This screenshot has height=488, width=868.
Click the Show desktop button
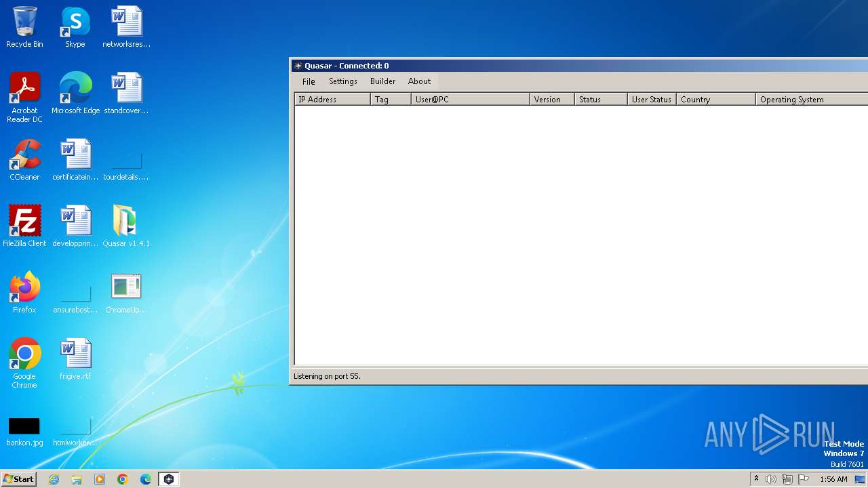click(861, 479)
